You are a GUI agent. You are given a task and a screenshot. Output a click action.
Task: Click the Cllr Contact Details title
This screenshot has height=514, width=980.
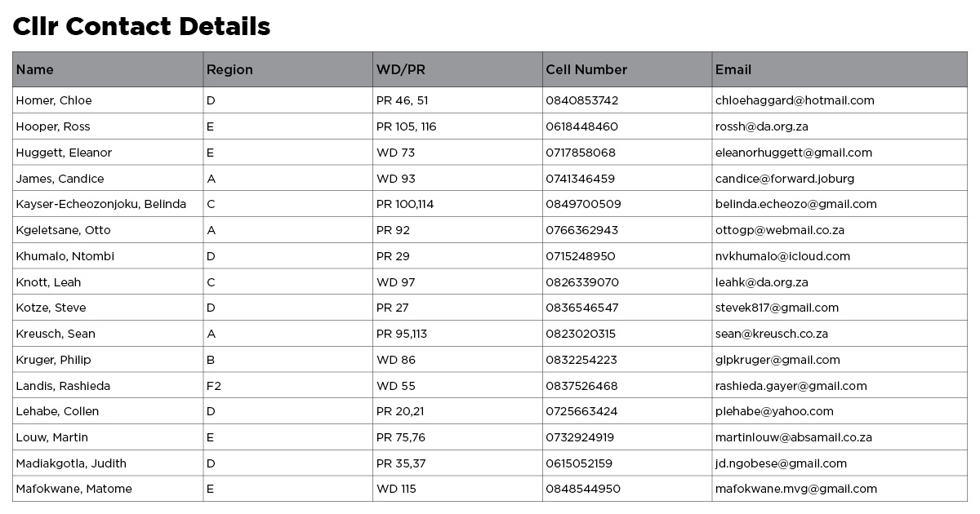click(x=141, y=27)
